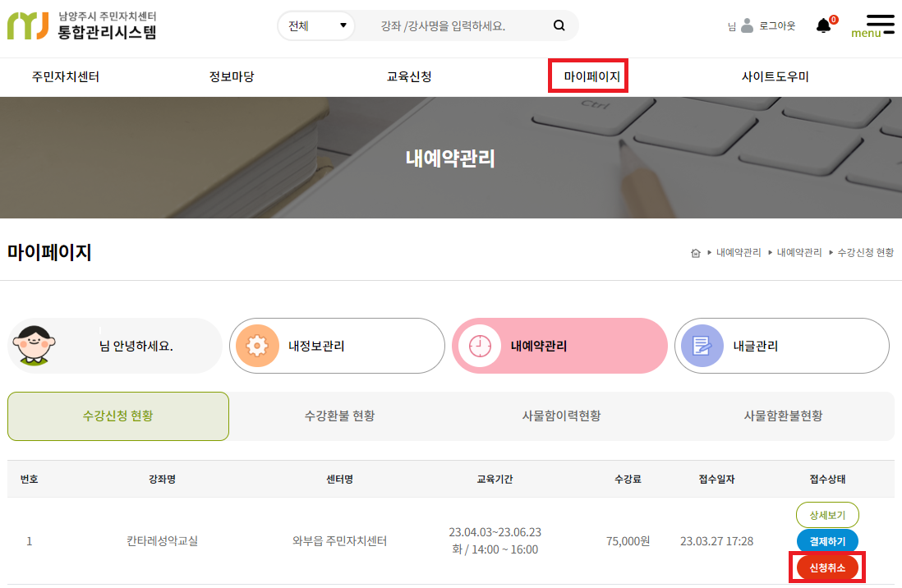Click the notepad icon for 내글관리
The image size is (902, 588).
coord(702,346)
